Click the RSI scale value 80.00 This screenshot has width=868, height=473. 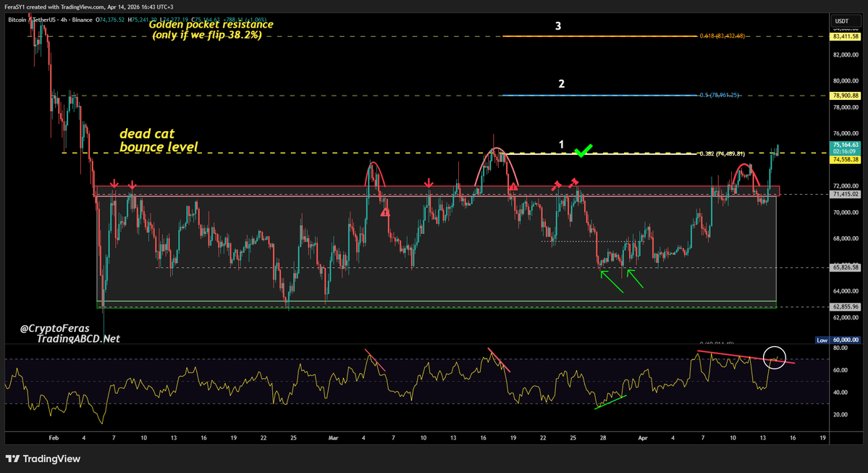(x=840, y=348)
